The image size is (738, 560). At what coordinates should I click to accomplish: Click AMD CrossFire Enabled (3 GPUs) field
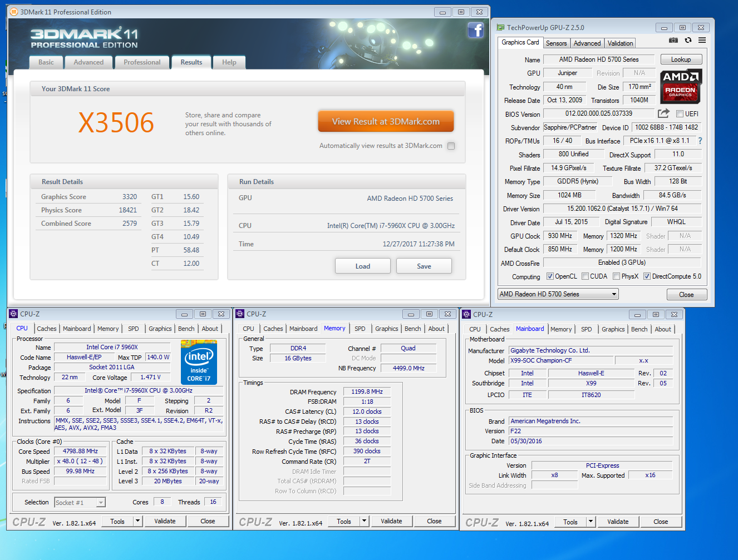(622, 262)
